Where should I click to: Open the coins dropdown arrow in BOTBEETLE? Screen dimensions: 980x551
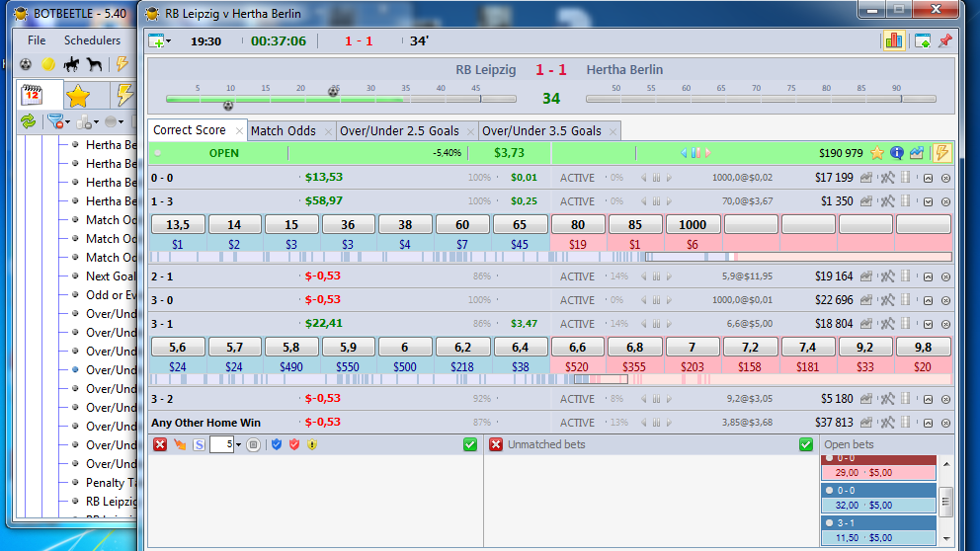point(96,122)
